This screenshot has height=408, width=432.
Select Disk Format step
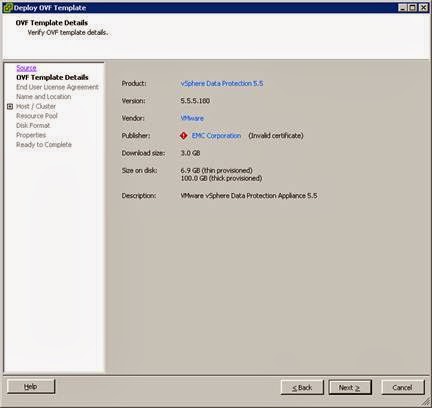33,126
